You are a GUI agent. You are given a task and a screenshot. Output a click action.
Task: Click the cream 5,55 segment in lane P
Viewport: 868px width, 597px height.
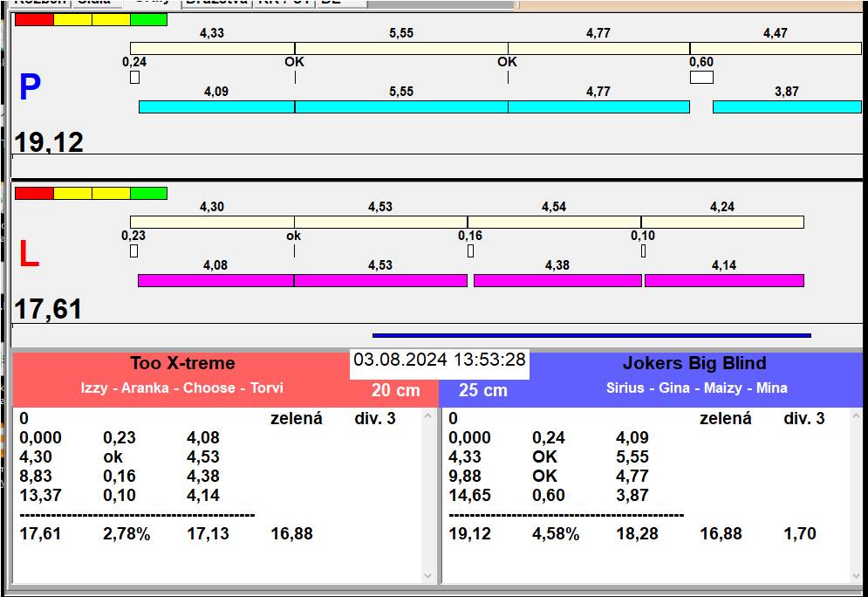(x=401, y=48)
